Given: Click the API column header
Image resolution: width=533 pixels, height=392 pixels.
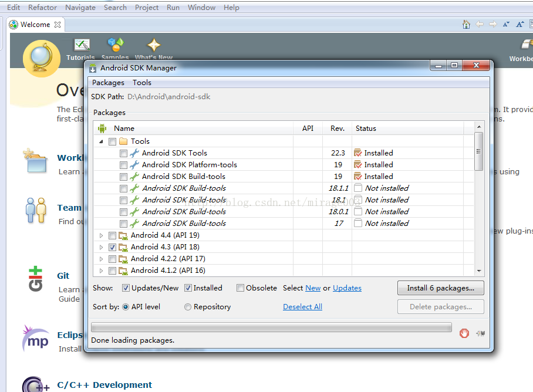Looking at the screenshot, I should click(308, 129).
